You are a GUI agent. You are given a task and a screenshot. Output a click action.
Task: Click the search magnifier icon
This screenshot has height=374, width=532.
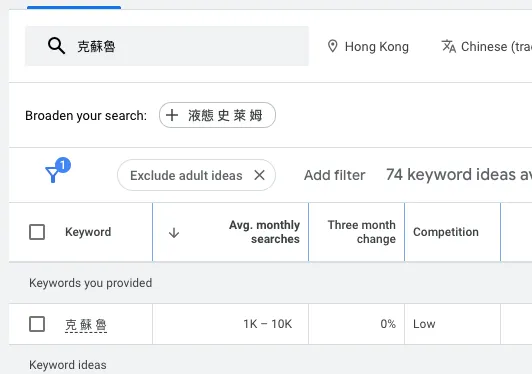point(56,46)
